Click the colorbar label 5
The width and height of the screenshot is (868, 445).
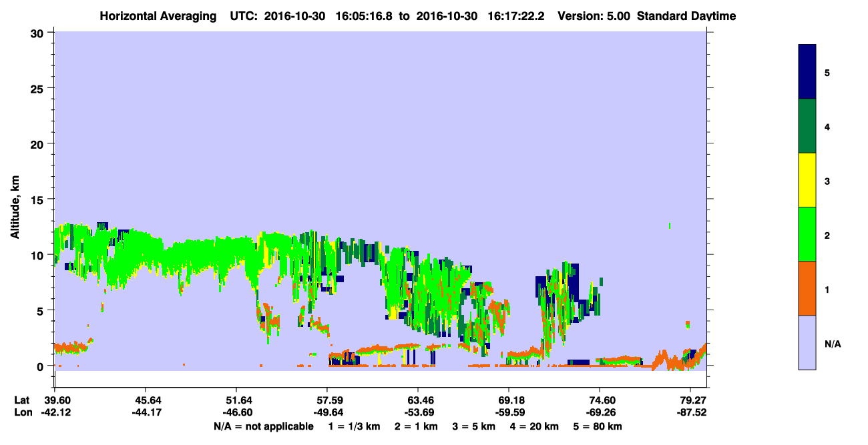[827, 72]
